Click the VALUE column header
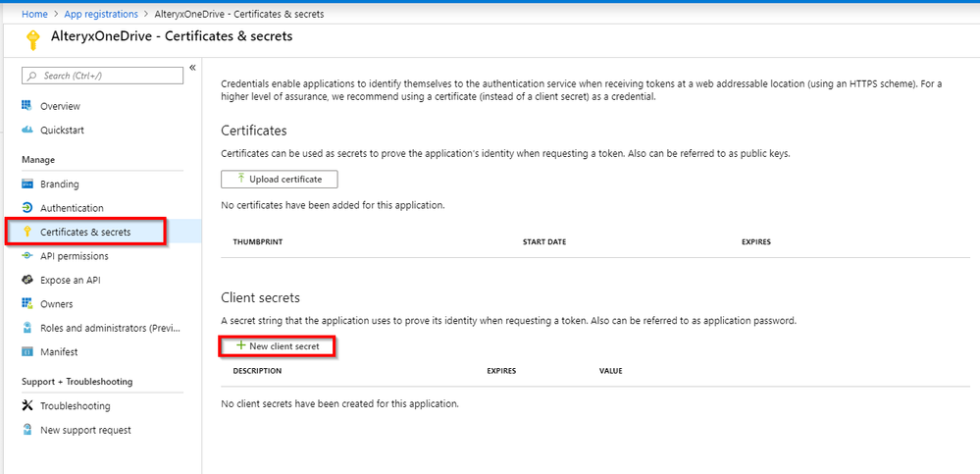 tap(610, 371)
